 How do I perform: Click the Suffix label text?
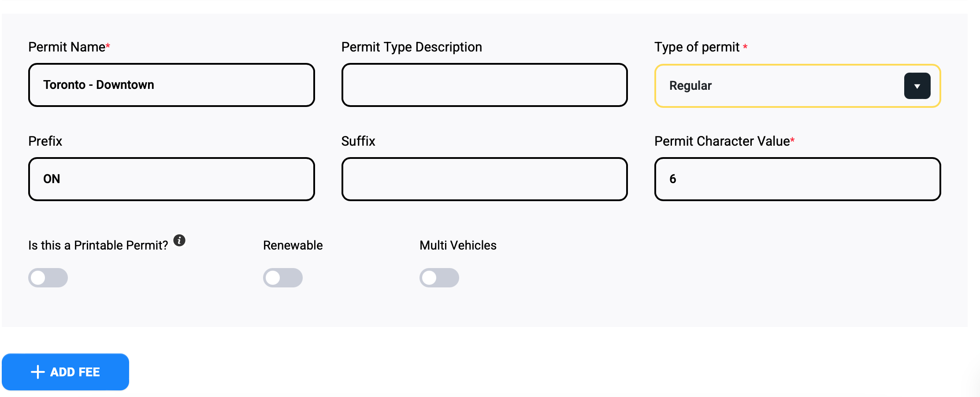(x=358, y=141)
